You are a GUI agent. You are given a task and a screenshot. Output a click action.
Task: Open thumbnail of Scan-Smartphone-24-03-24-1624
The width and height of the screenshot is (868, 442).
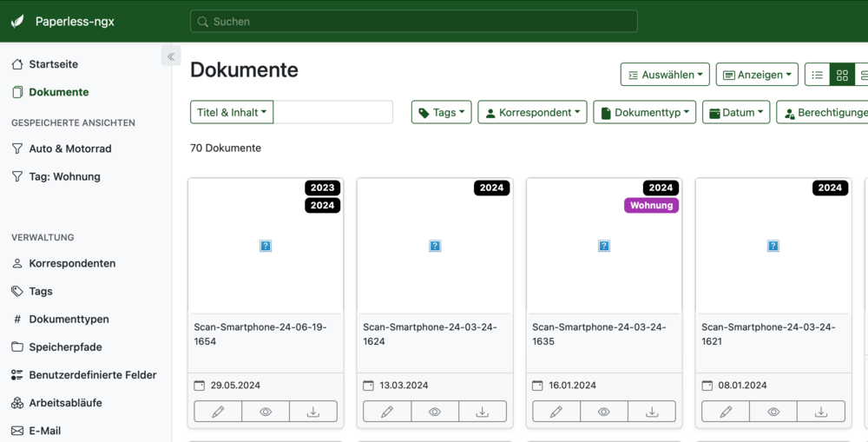[435, 246]
